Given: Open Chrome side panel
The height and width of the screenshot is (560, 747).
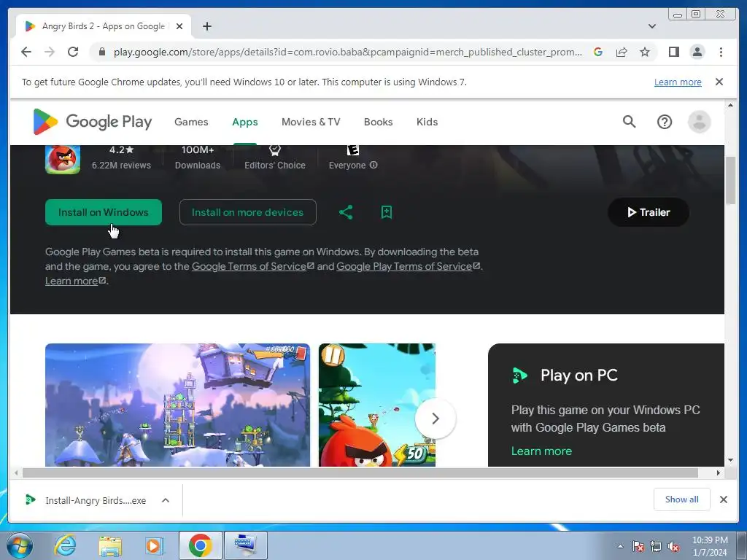Looking at the screenshot, I should point(673,52).
